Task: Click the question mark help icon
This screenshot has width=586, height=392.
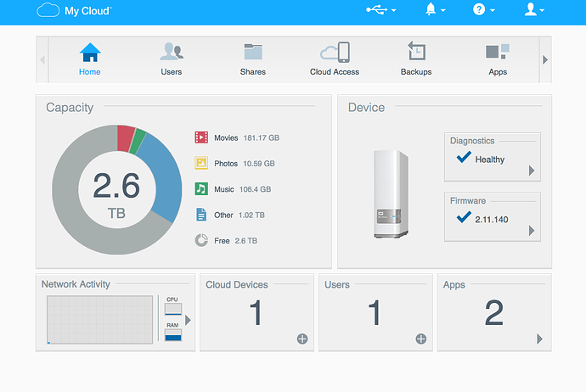Action: coord(479,9)
